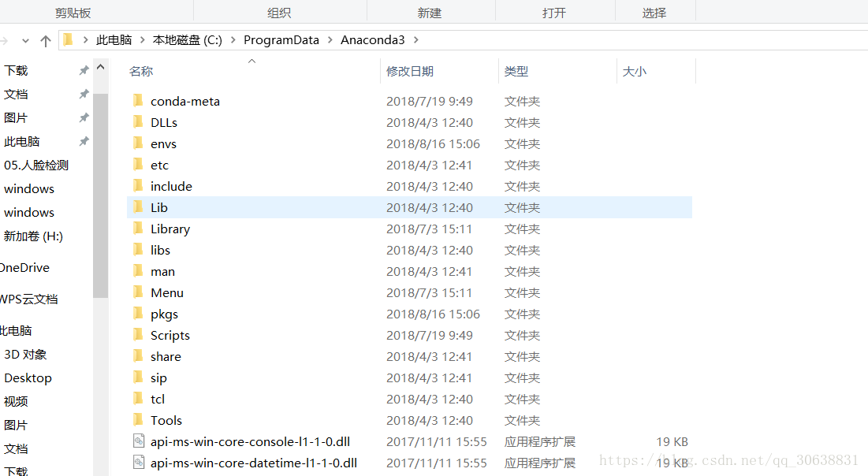Image resolution: width=868 pixels, height=476 pixels.
Task: Click the libs folder icon
Action: tap(138, 250)
